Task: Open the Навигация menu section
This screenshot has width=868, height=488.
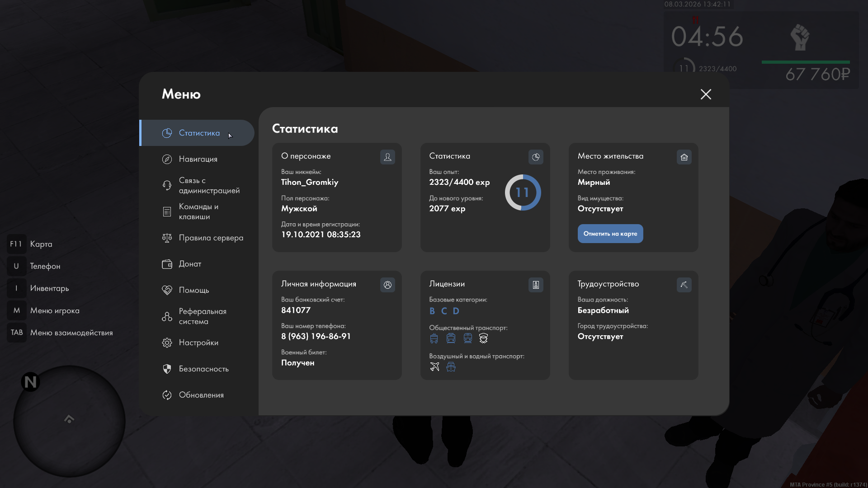Action: pos(198,159)
